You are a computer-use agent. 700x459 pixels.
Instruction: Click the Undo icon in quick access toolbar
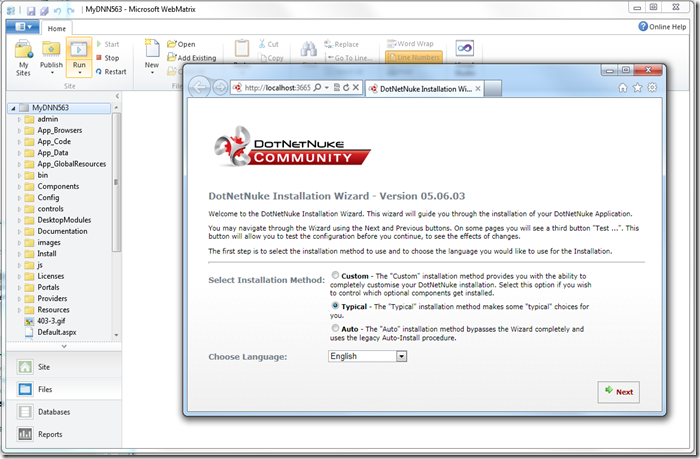coord(57,10)
